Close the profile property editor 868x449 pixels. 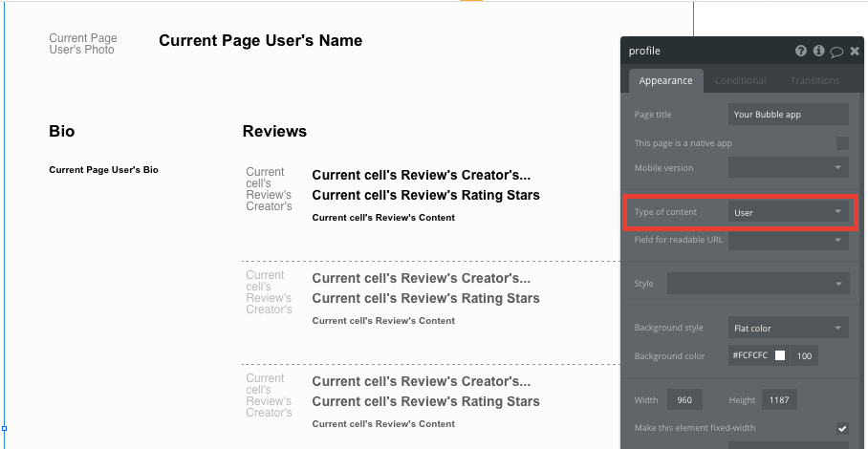pos(855,51)
